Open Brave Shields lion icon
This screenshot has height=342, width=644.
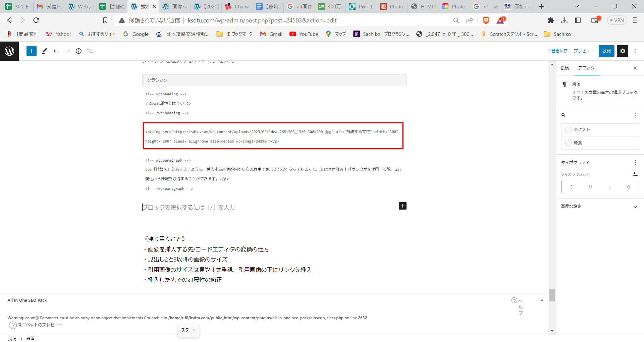tap(486, 20)
